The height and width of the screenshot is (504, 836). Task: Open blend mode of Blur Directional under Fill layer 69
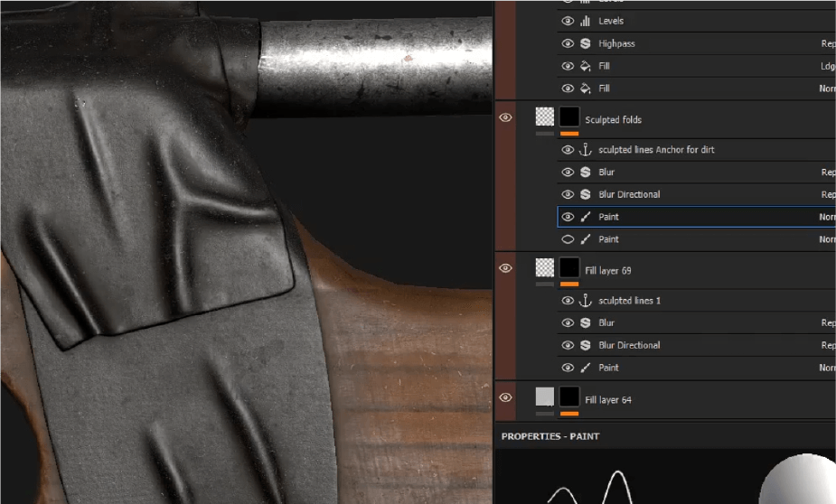[828, 345]
